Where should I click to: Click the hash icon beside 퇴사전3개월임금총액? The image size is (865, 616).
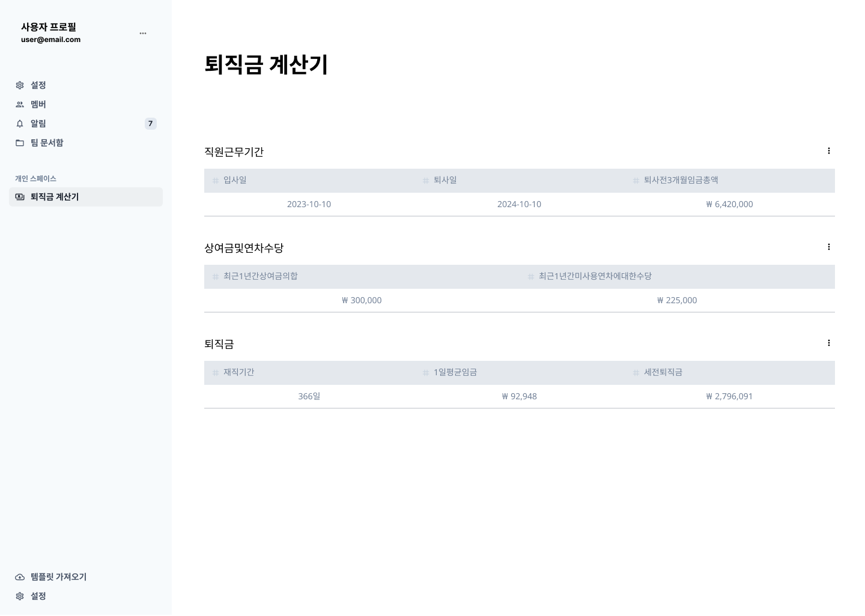click(x=636, y=181)
